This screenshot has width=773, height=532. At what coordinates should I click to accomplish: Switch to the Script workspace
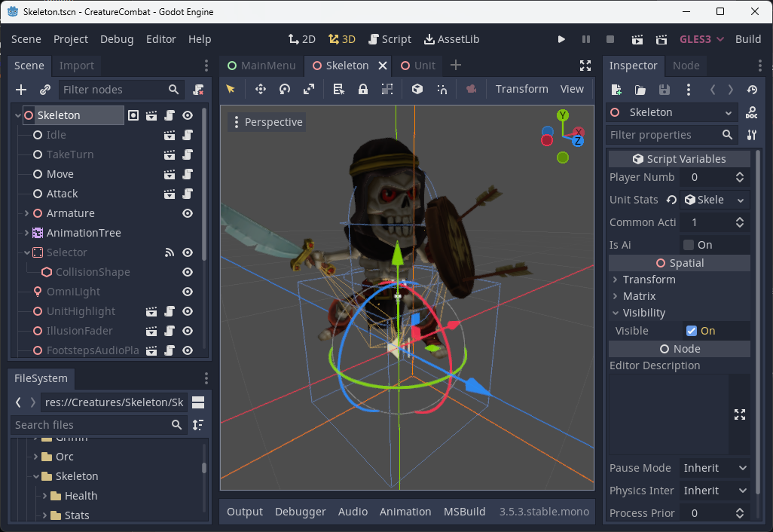pyautogui.click(x=390, y=39)
